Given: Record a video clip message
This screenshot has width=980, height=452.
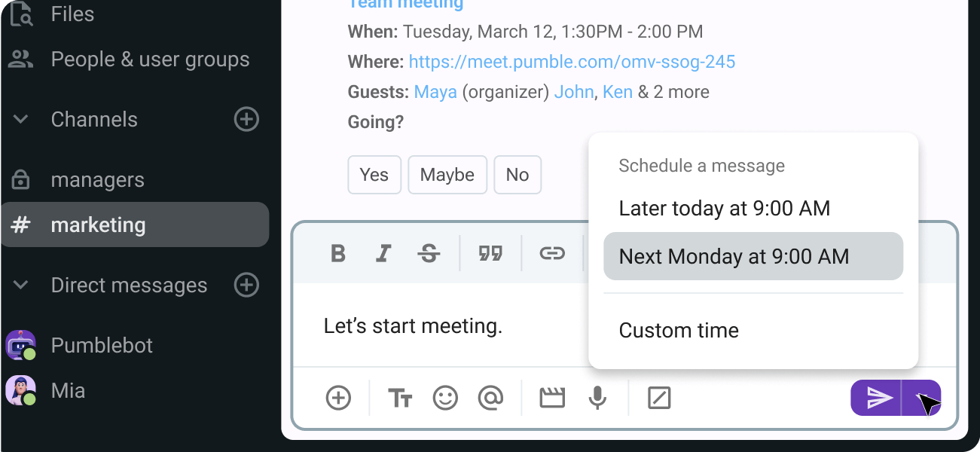Looking at the screenshot, I should click(x=552, y=398).
